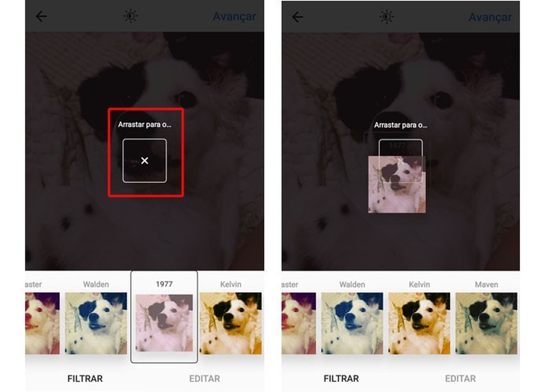
Task: Select Walden filter in right screenshot
Action: click(x=352, y=323)
